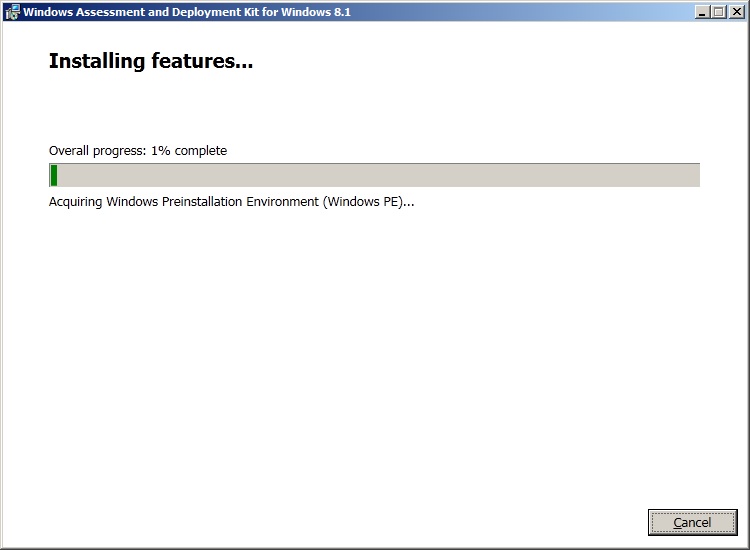Click the far right end of progress bar

[x=695, y=176]
